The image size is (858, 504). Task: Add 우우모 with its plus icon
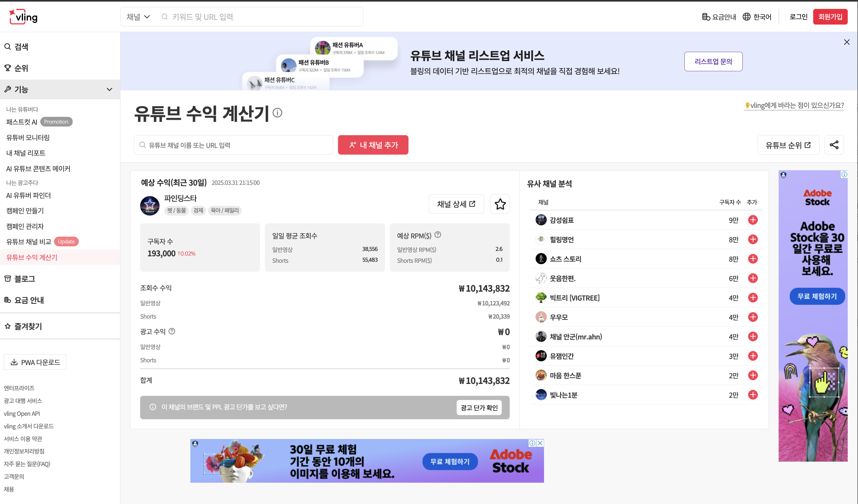[753, 317]
